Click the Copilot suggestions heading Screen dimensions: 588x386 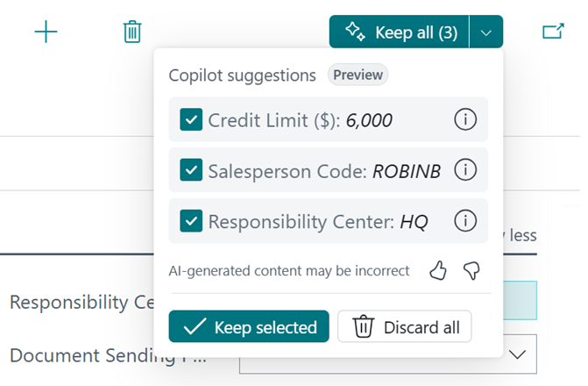[x=242, y=75]
